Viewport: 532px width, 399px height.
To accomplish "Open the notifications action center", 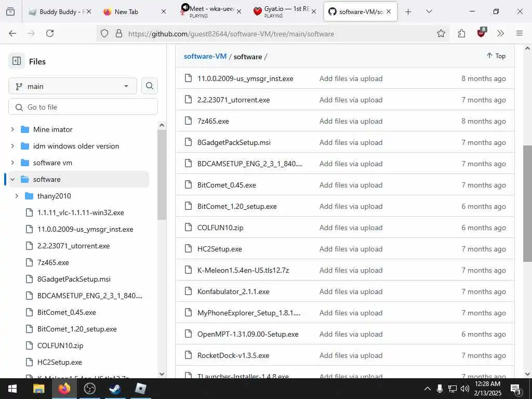I will pyautogui.click(x=516, y=389).
